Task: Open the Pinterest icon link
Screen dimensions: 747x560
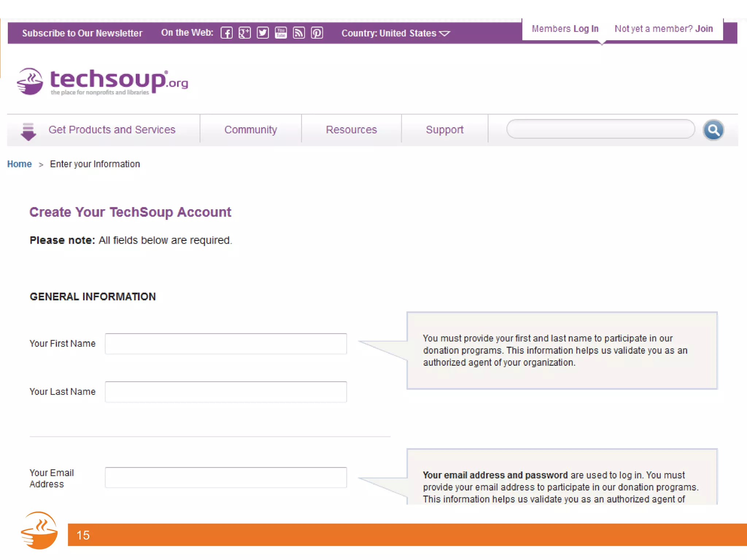Action: coord(317,33)
